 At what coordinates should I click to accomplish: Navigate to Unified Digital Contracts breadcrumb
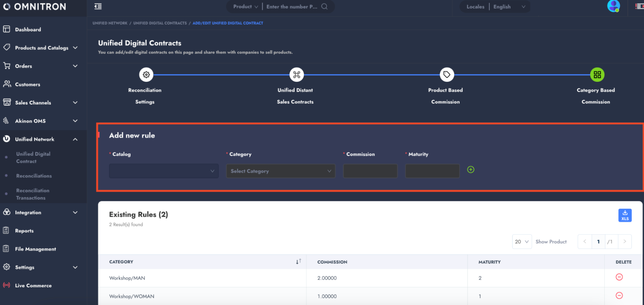[160, 23]
